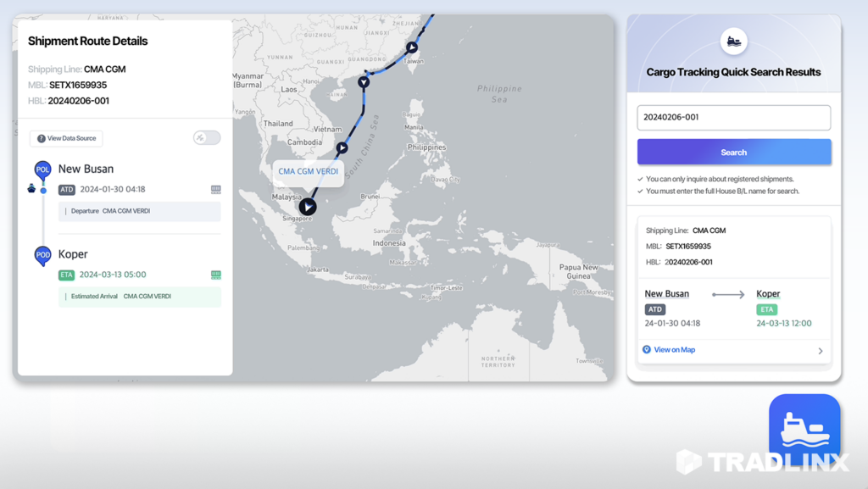The image size is (868, 489).
Task: Open container icon next to ATD 2024-01-30
Action: coord(216,189)
